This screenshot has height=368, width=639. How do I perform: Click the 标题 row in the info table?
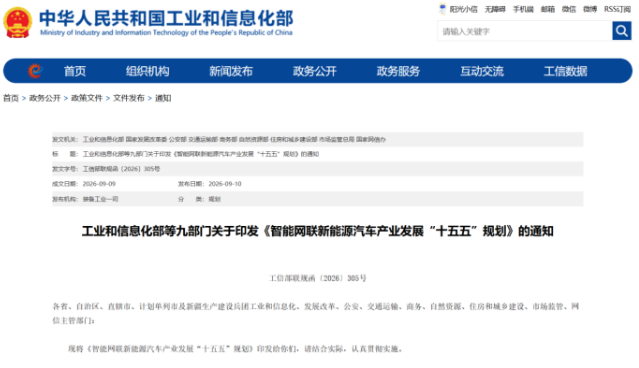[317, 154]
